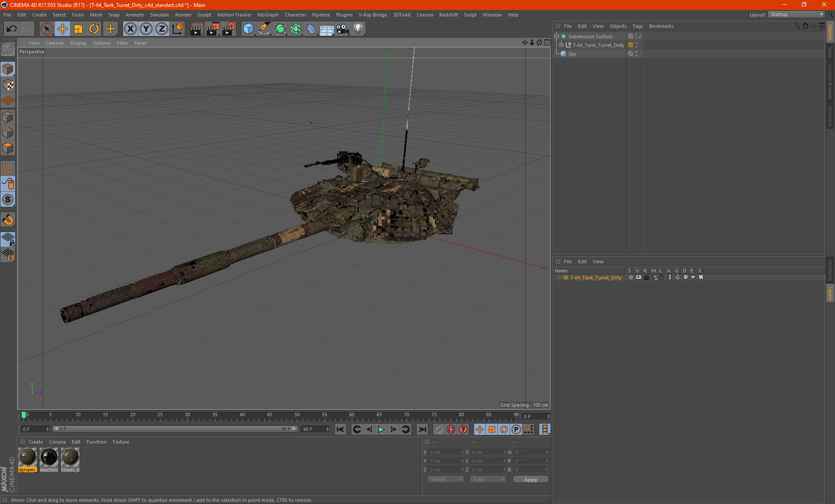Click Make Editable icon in left toolbar
Viewport: 835px width, 504px height.
(8, 50)
